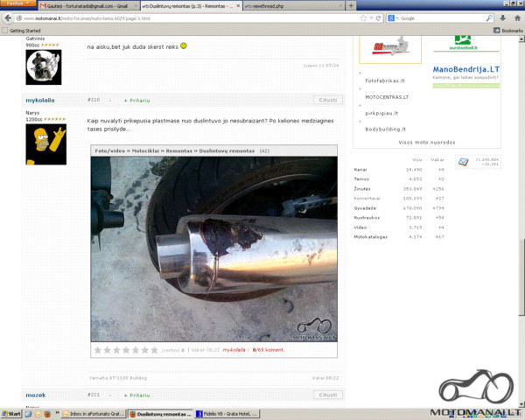Open the URL history dropdown arrow
525x420 pixels.
tap(371, 18)
